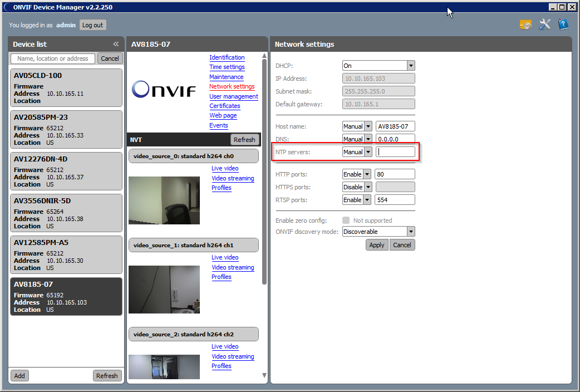Click the device search input field
Screen dimensions: 580x392
coord(53,58)
